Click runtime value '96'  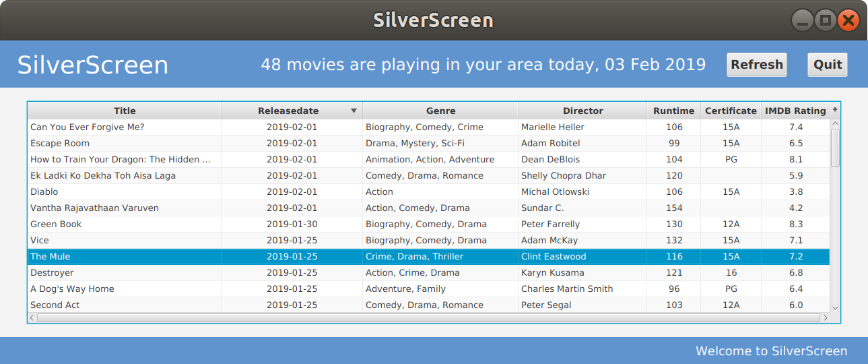pos(674,289)
